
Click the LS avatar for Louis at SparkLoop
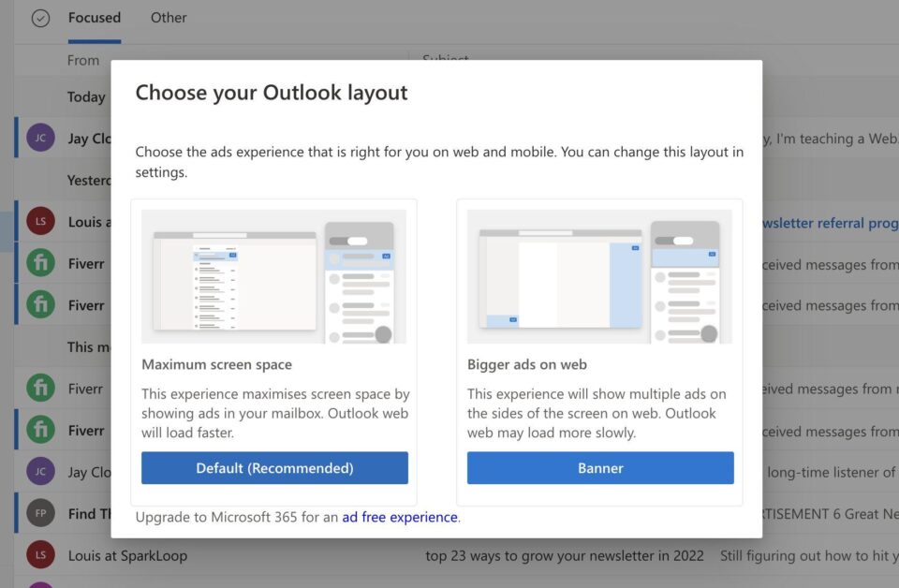click(x=40, y=555)
